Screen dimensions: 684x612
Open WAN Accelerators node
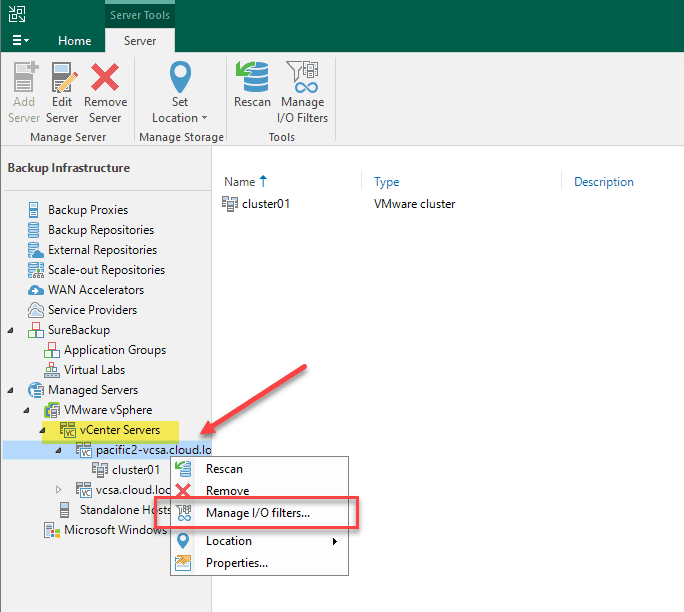click(95, 290)
